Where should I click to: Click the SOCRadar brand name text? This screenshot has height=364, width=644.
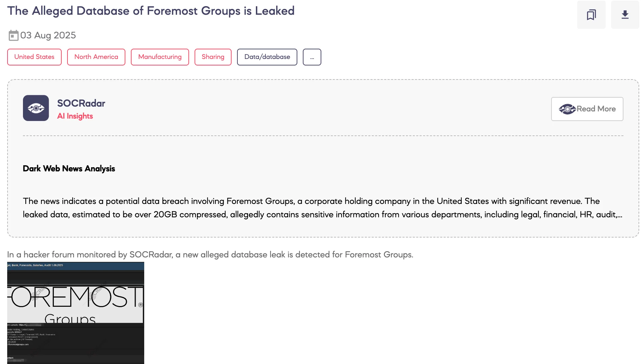[x=81, y=103]
